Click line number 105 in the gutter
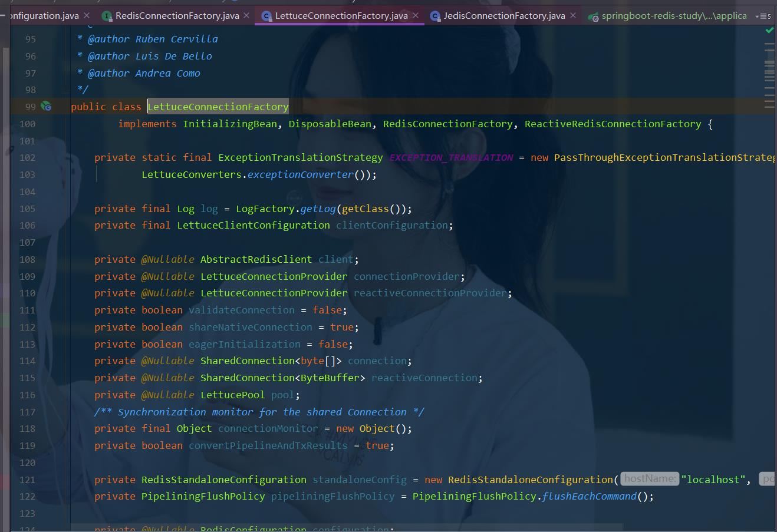The width and height of the screenshot is (777, 532). coord(27,209)
